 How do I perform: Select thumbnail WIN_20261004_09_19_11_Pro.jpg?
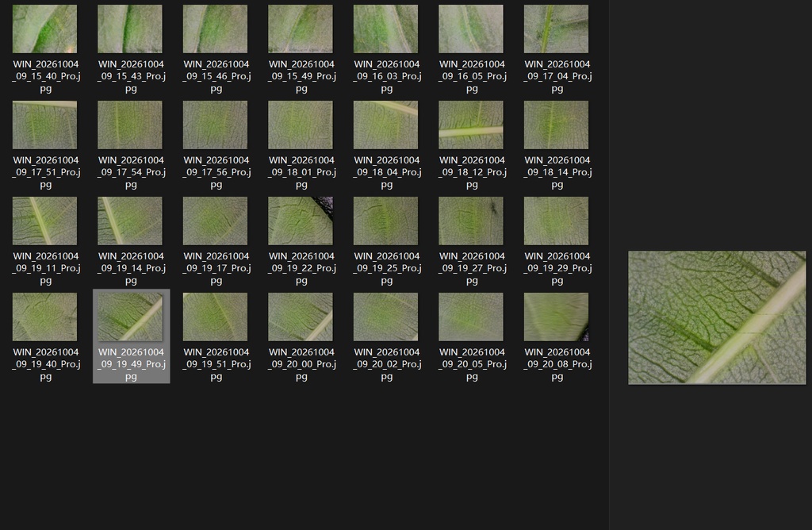click(44, 221)
